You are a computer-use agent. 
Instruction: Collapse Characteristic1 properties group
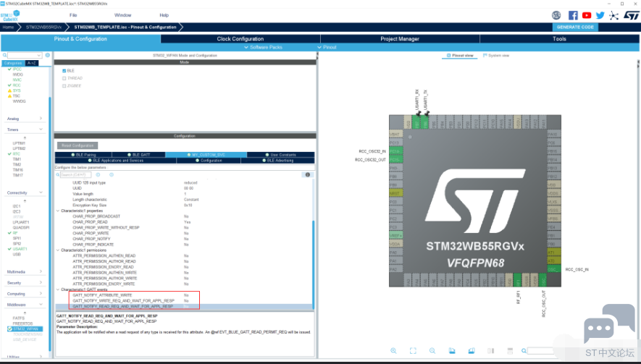(58, 211)
